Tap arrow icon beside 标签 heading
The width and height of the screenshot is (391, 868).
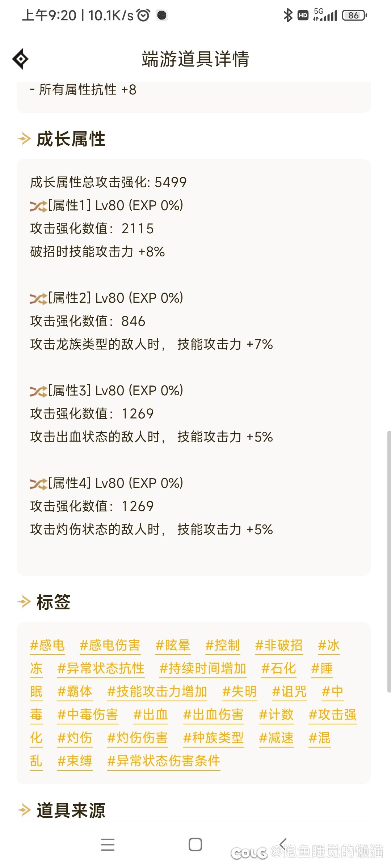[x=24, y=602]
